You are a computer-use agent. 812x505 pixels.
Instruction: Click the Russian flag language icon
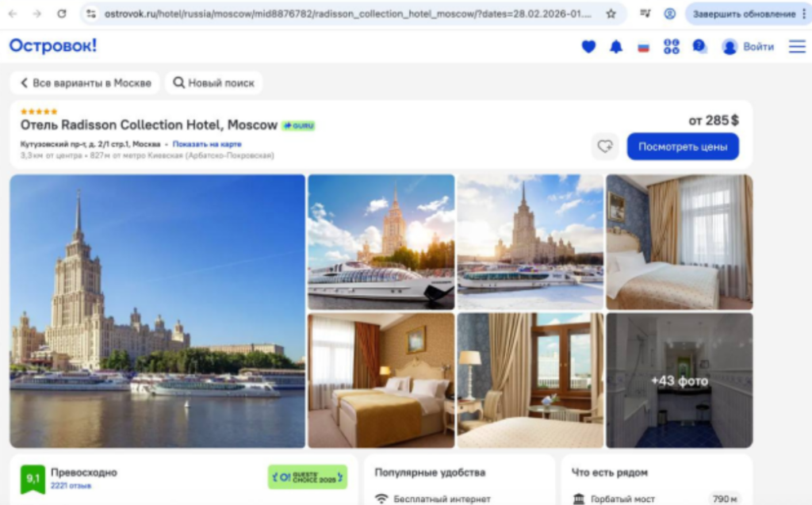pyautogui.click(x=643, y=47)
